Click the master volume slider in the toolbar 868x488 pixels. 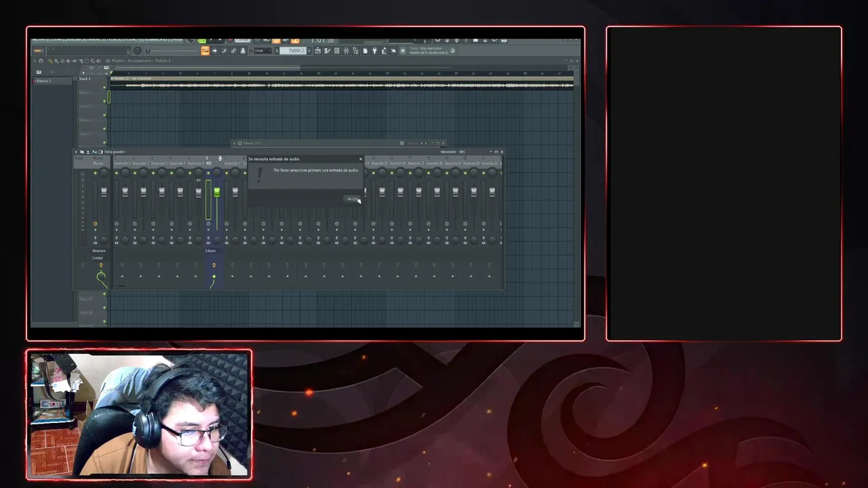click(172, 51)
